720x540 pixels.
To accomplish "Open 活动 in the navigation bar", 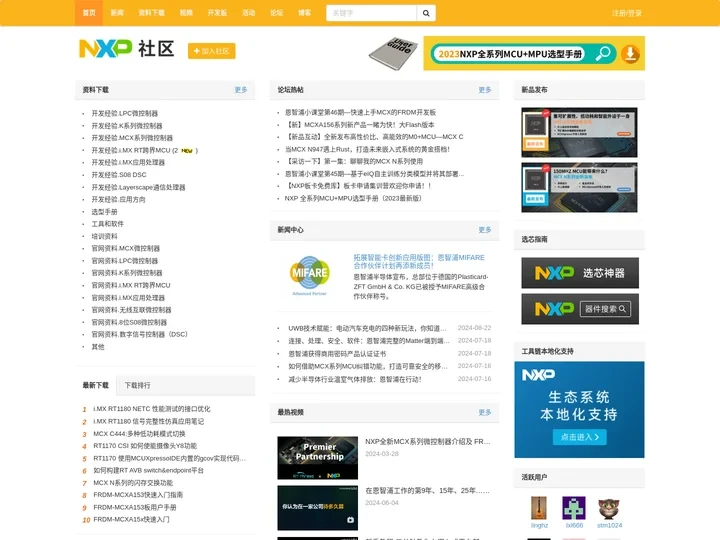I will pyautogui.click(x=248, y=13).
